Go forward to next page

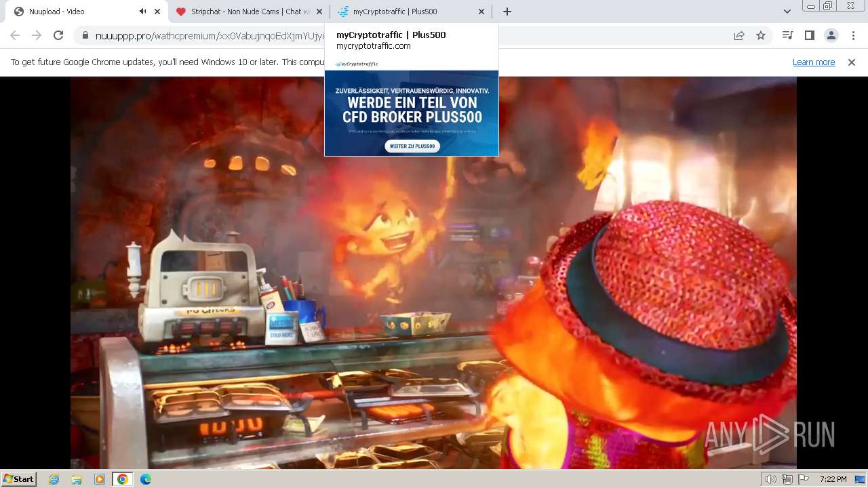(x=37, y=35)
